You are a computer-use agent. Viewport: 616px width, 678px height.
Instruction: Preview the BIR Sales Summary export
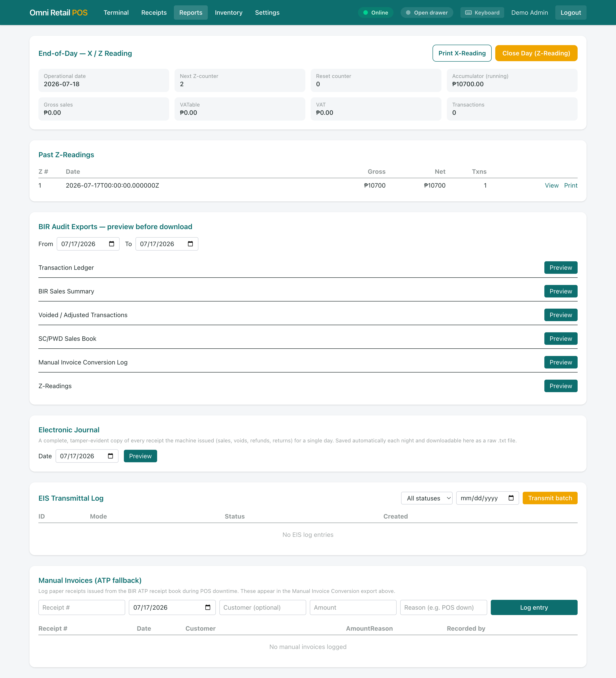(x=561, y=291)
